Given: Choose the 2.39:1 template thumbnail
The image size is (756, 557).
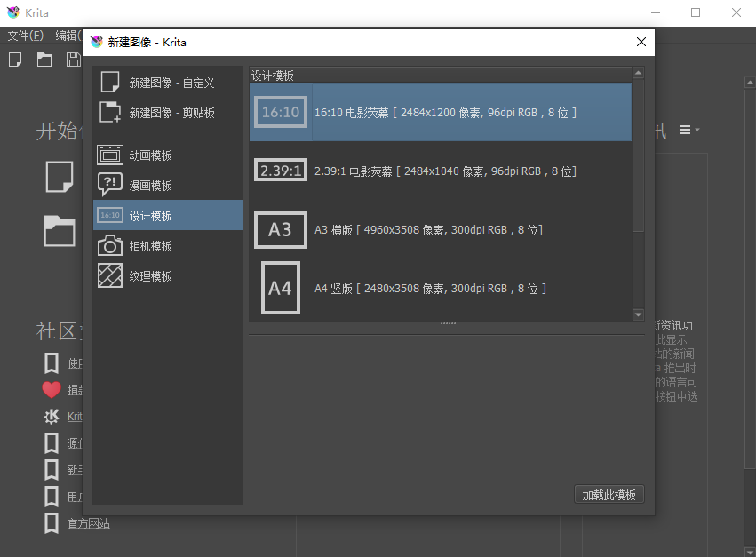Looking at the screenshot, I should (x=281, y=171).
